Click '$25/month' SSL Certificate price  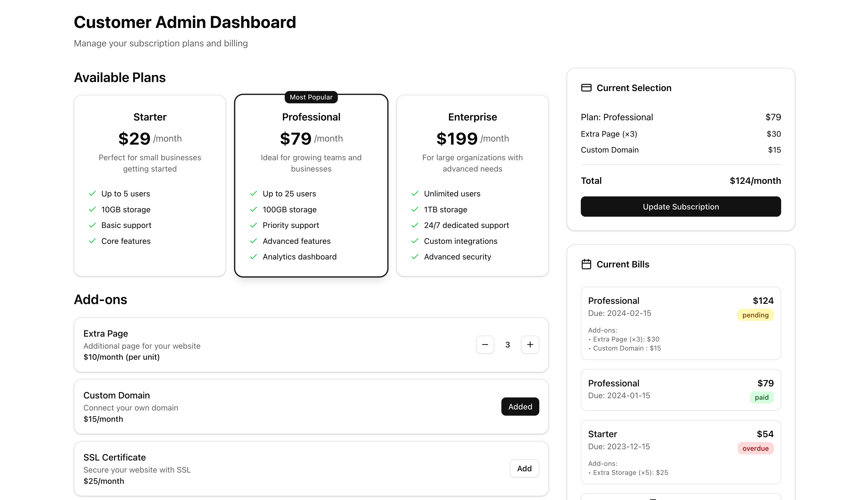click(103, 481)
